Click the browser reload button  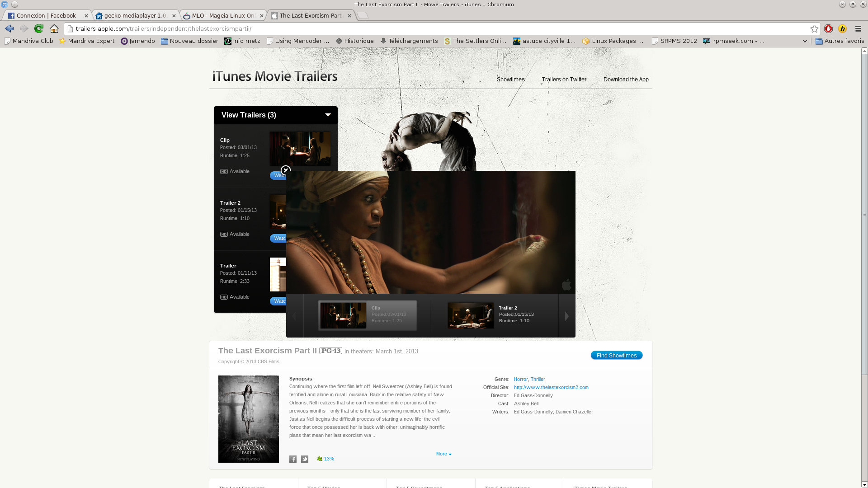point(39,28)
